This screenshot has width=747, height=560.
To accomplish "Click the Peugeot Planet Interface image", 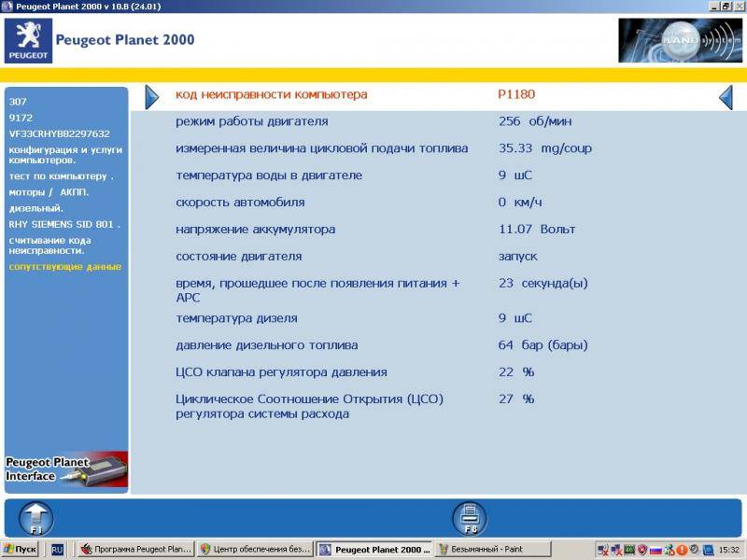I will pos(65,469).
